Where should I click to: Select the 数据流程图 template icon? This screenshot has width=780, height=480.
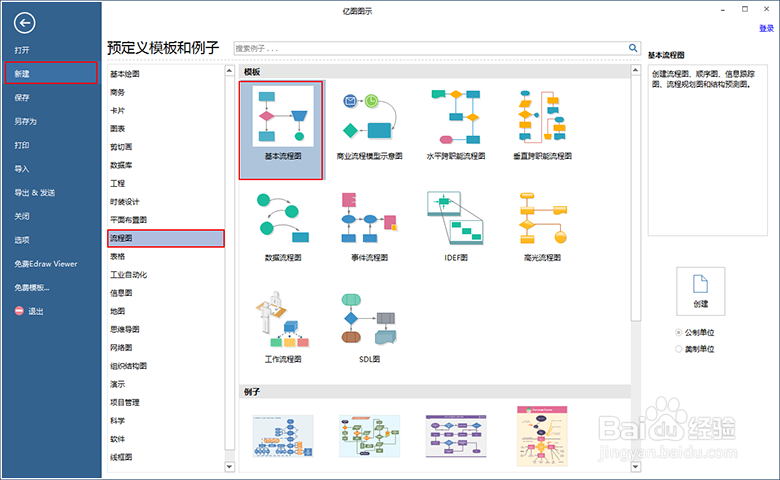pos(283,218)
